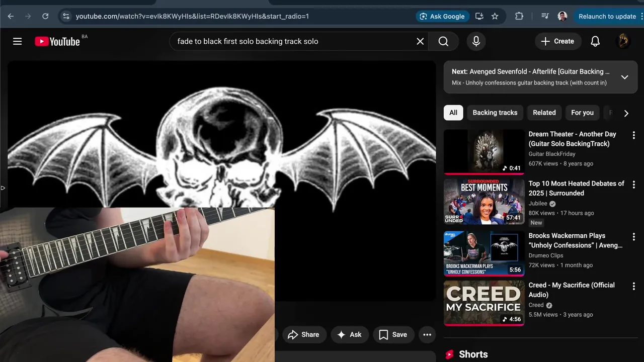
Task: Bookmark this page with the star
Action: (495, 16)
